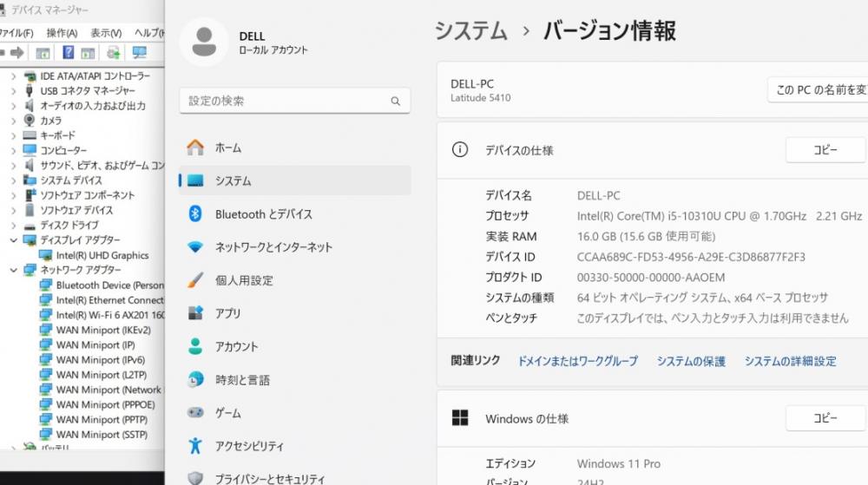Click the camera device icon in Device Manager
This screenshot has width=868, height=485.
point(30,120)
